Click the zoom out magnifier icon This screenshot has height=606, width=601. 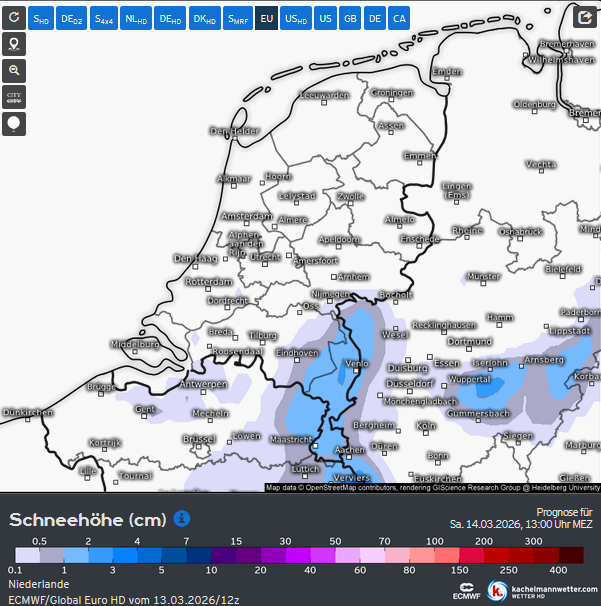[14, 71]
